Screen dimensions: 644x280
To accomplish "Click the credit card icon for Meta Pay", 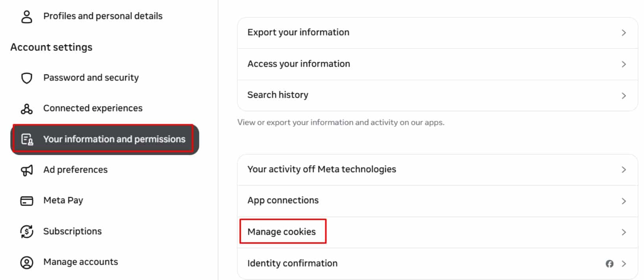I will click(27, 201).
